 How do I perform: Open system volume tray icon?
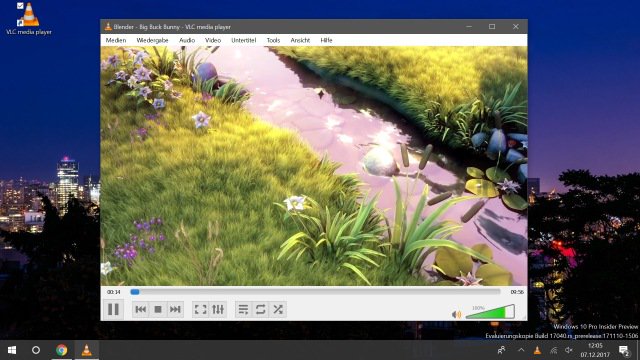[569, 350]
